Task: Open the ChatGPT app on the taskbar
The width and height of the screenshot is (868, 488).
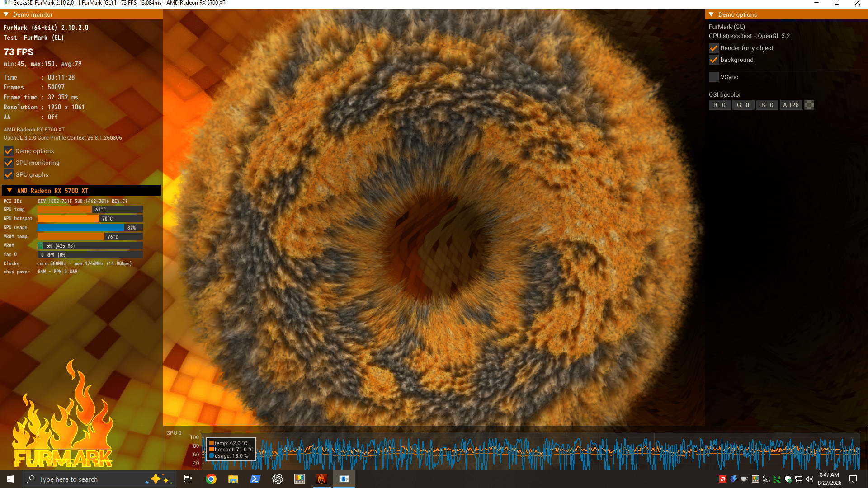Action: coord(277,479)
